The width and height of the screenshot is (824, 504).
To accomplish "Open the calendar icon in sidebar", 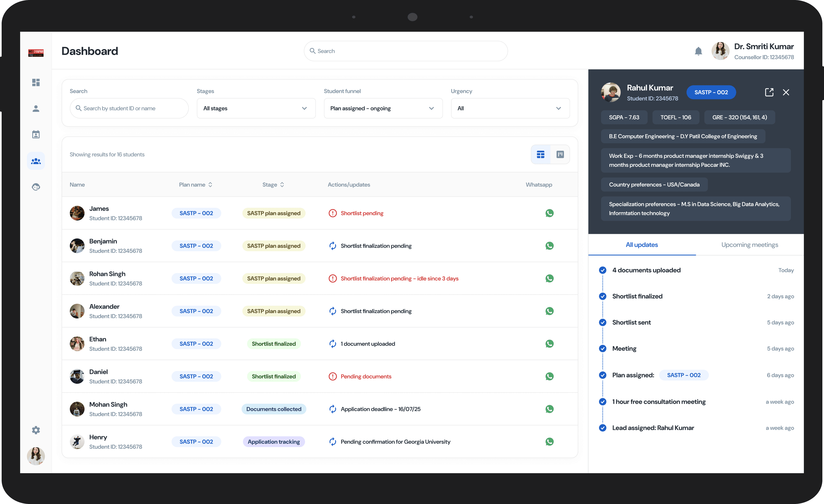I will tap(36, 134).
